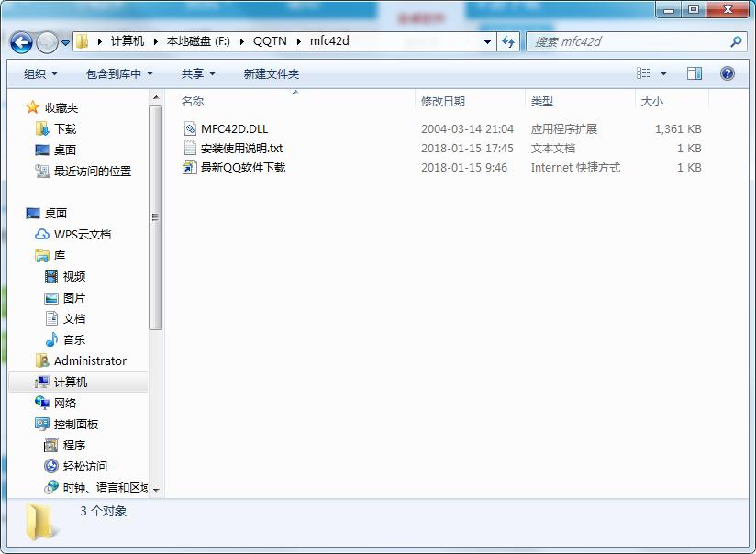Expand the arrow after QQTN breadcrumb
Screen dimensions: 756x554
point(299,42)
